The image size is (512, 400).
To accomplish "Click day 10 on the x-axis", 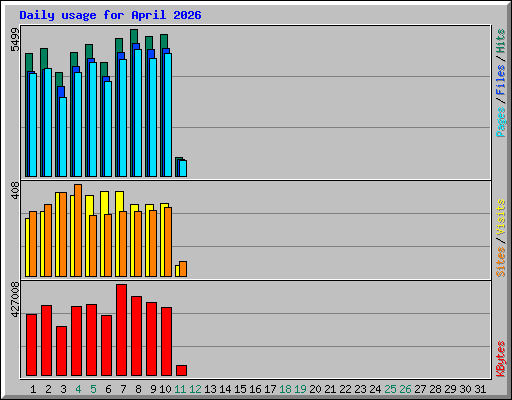I will pyautogui.click(x=165, y=389).
